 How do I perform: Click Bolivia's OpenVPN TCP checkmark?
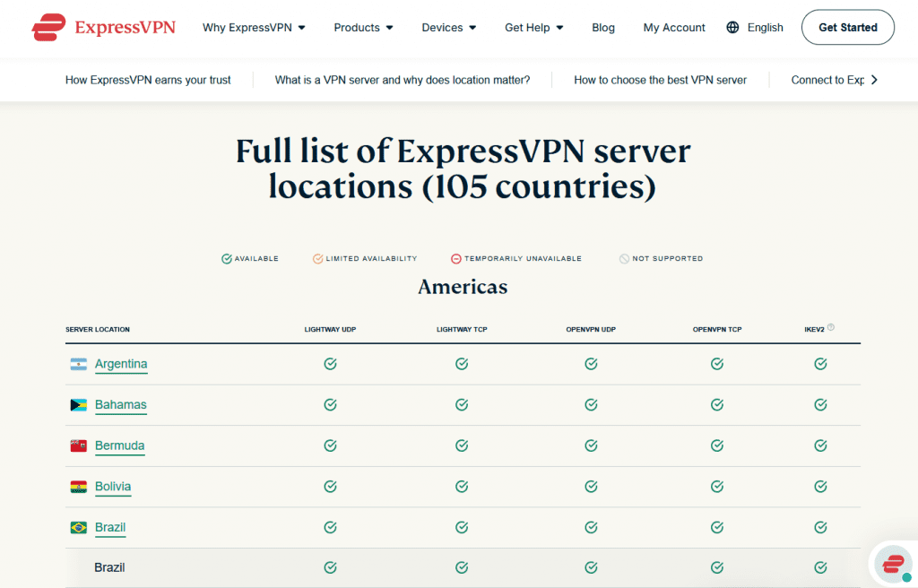[717, 487]
